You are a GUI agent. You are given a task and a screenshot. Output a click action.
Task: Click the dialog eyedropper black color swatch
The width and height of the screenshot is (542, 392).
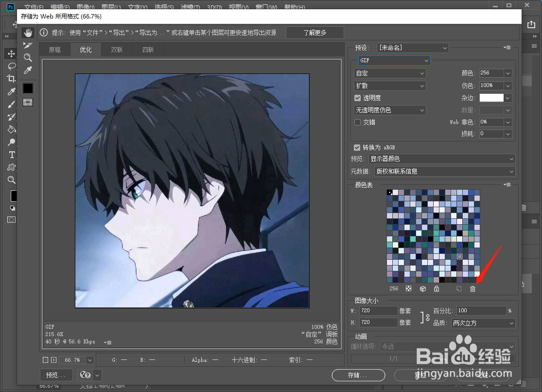click(28, 88)
